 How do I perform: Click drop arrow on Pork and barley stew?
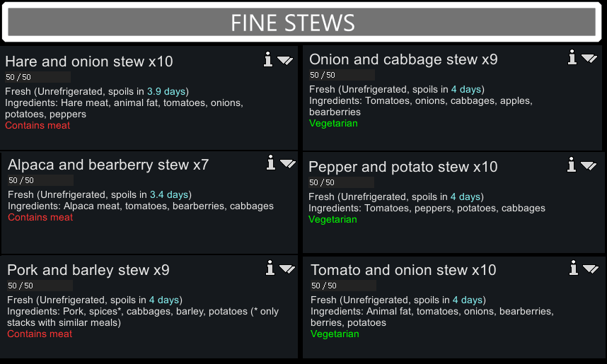pyautogui.click(x=287, y=269)
